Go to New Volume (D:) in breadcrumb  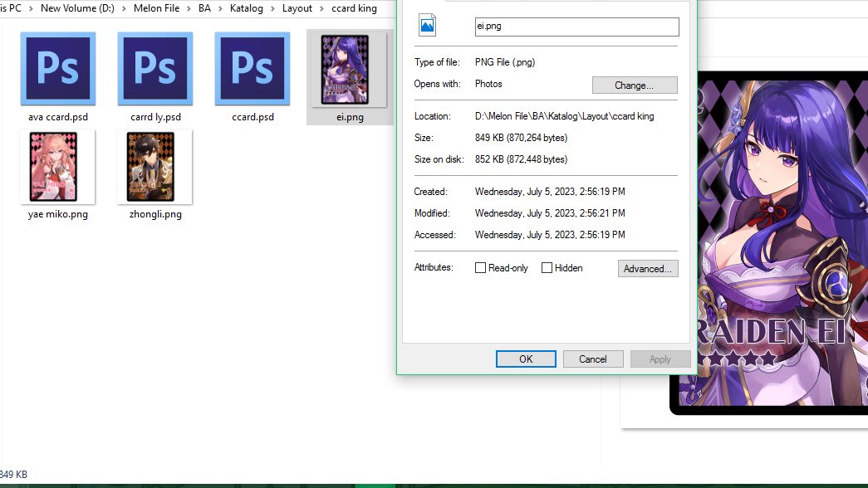77,8
